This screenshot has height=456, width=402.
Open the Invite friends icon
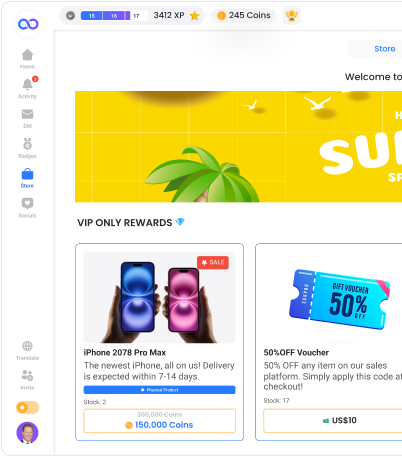[27, 375]
